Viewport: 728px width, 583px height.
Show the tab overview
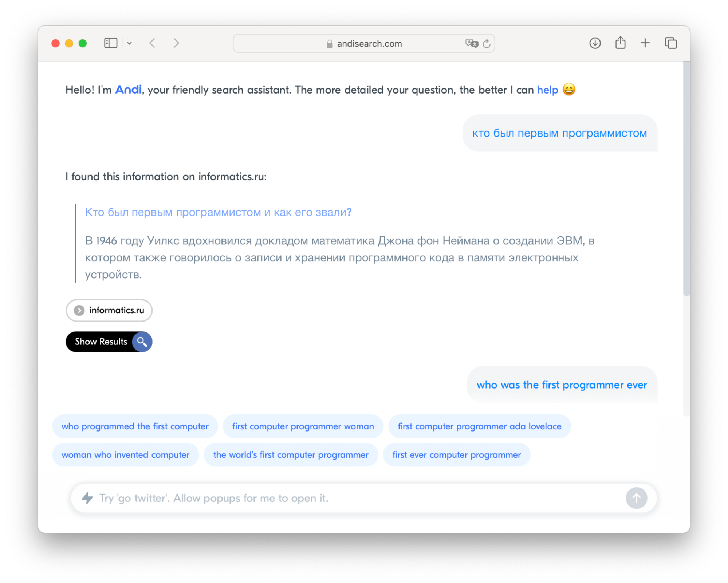[x=670, y=43]
